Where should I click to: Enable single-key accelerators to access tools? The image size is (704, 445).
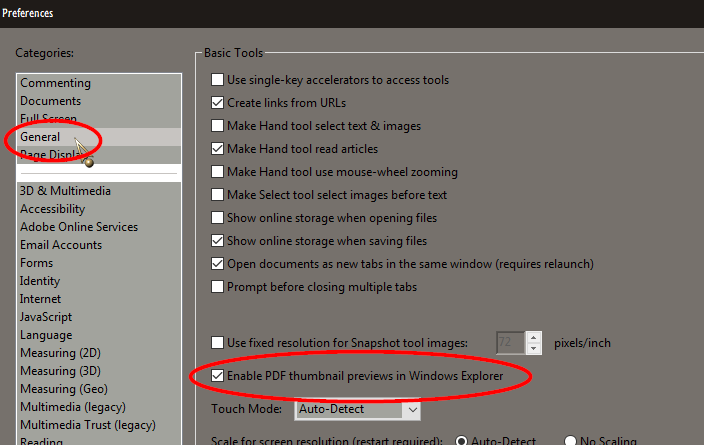click(217, 80)
